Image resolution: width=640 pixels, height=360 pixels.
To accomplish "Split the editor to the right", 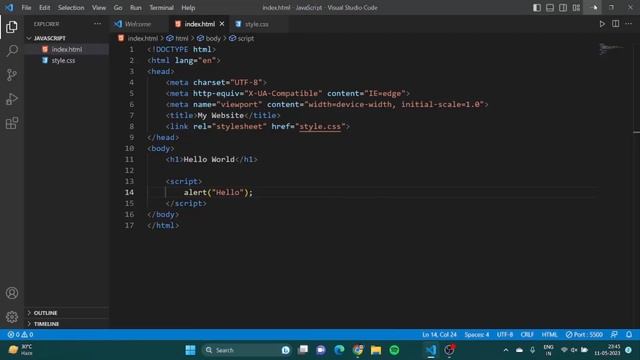I will 616,24.
